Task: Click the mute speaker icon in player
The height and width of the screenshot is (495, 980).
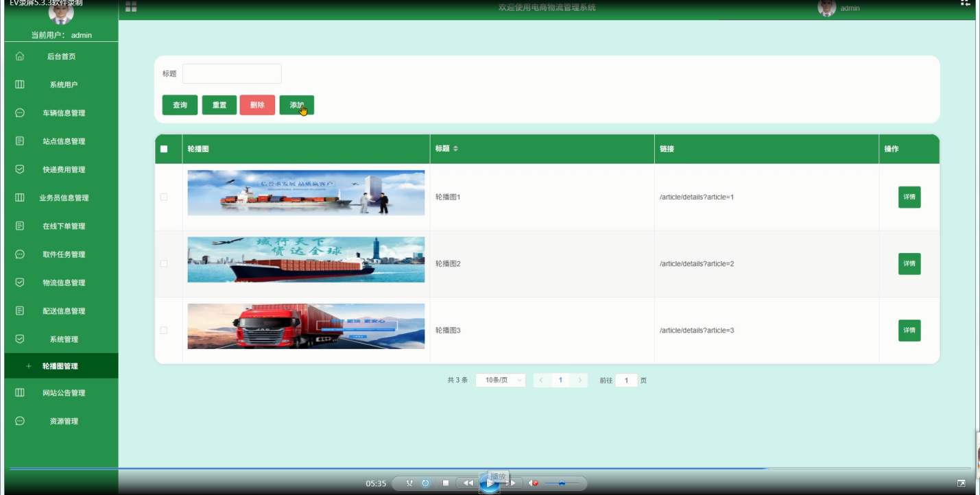Action: click(x=533, y=483)
